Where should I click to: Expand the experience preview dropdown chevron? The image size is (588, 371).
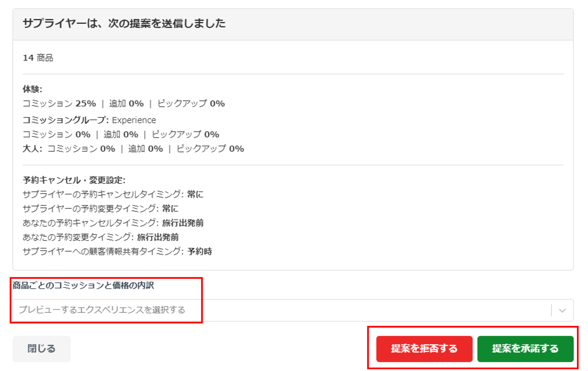(562, 310)
